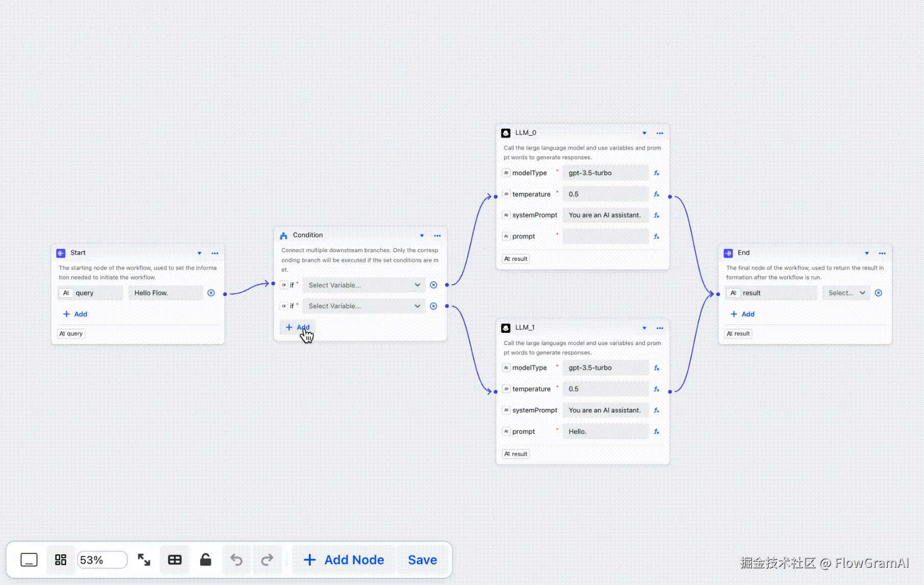Click the grid layout icon in the toolbar
Screen dimensions: 924x585
[60, 559]
